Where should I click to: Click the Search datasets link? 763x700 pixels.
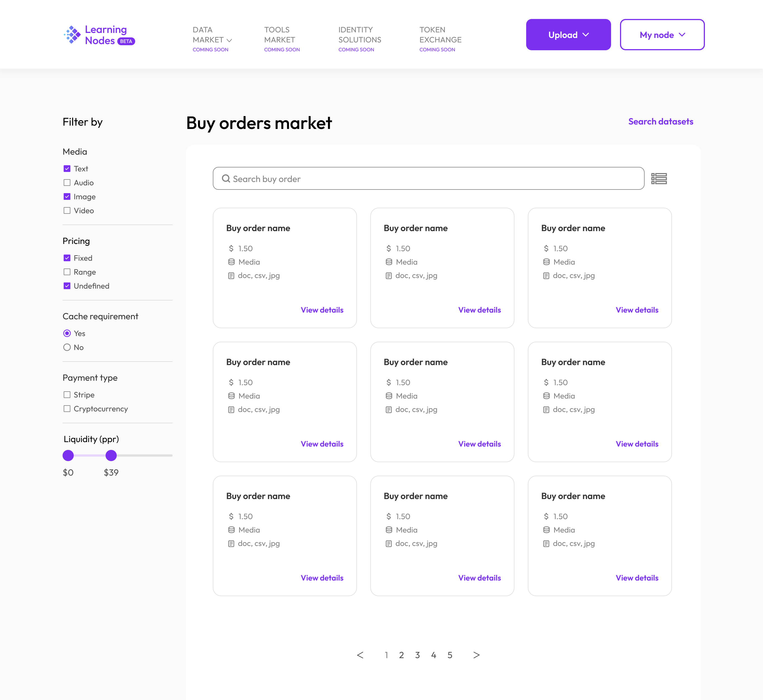click(660, 122)
